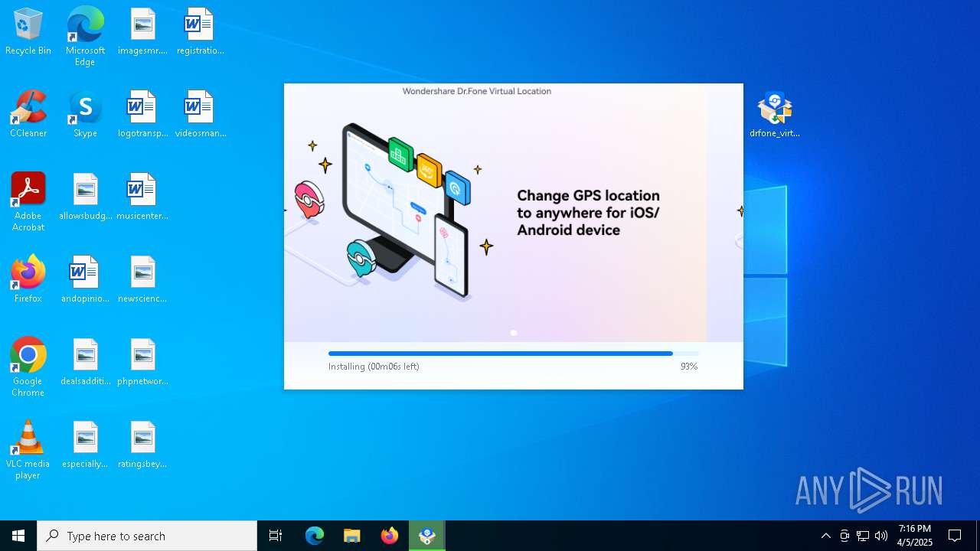Open the notification center
The image size is (980, 551).
(x=955, y=536)
